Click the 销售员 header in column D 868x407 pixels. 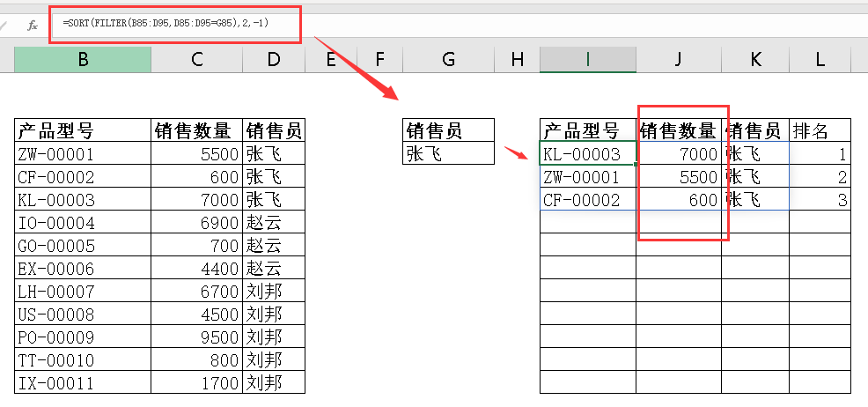[274, 130]
